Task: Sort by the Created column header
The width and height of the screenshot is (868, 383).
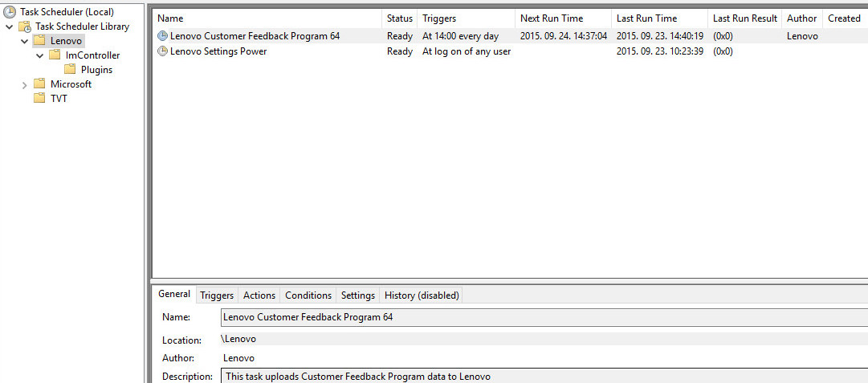Action: (845, 18)
